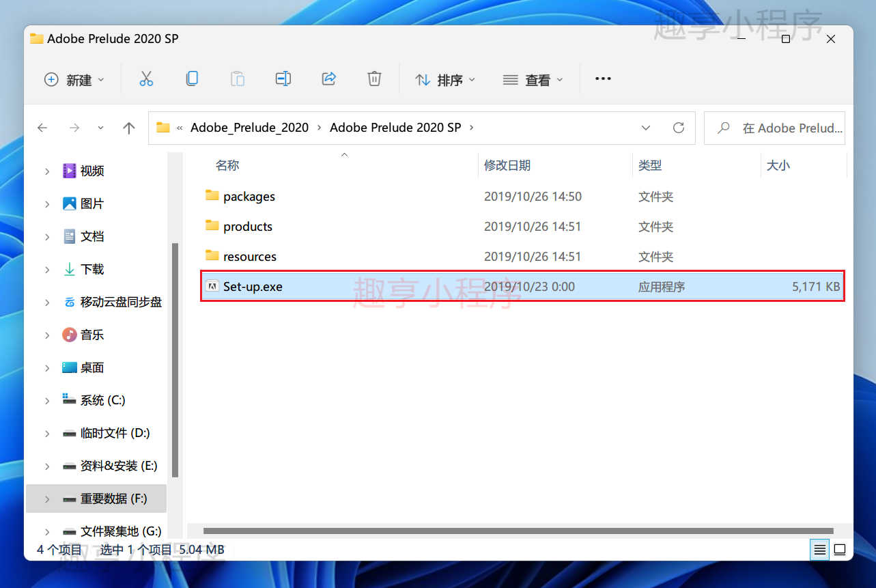The image size is (876, 588).
Task: Switch to large thumbnails view icon
Action: point(840,549)
